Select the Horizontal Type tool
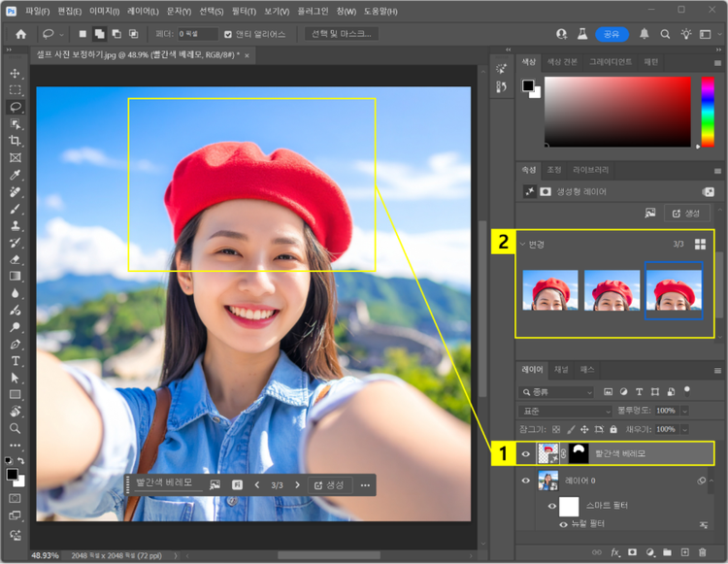728x564 pixels. pyautogui.click(x=16, y=361)
